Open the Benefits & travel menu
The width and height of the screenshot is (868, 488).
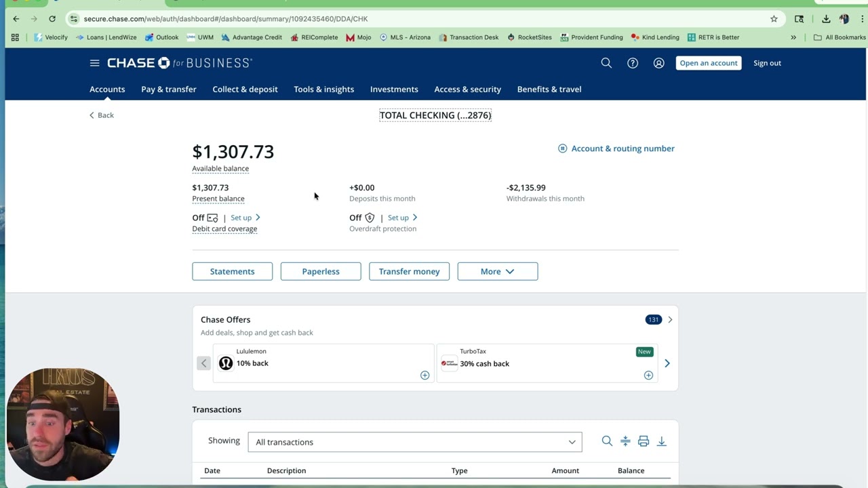pos(549,89)
